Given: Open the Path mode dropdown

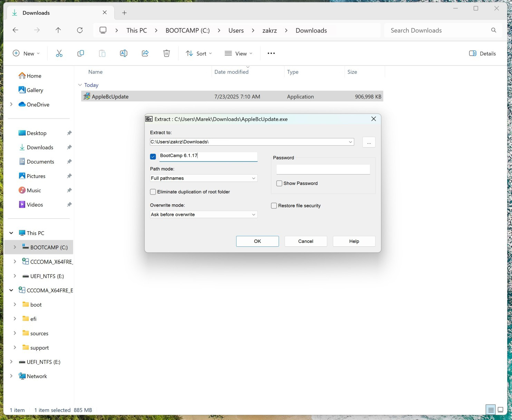Looking at the screenshot, I should pos(253,178).
